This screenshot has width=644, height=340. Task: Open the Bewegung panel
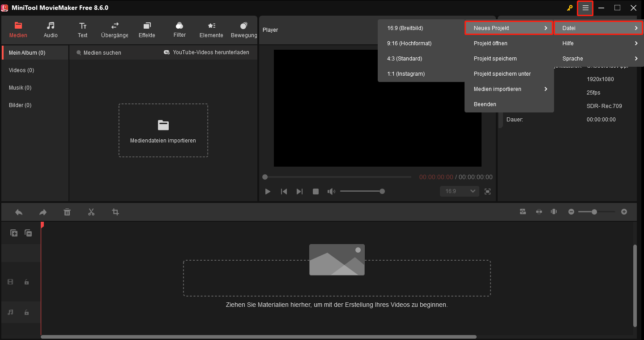tap(244, 30)
